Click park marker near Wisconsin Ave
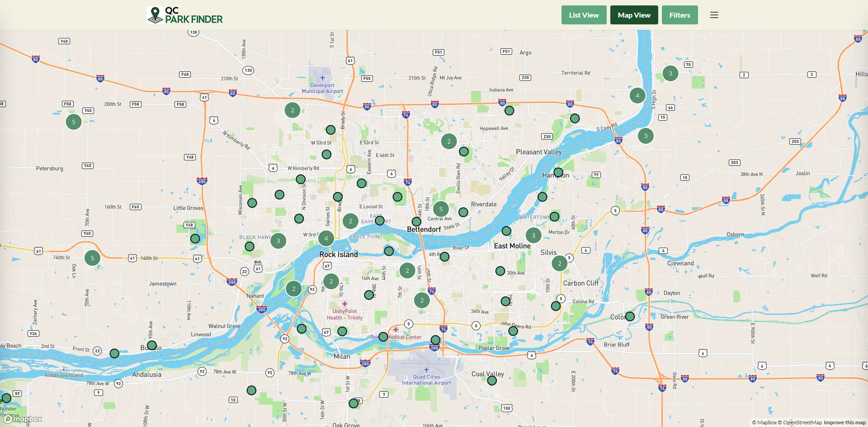868x427 pixels. [252, 203]
